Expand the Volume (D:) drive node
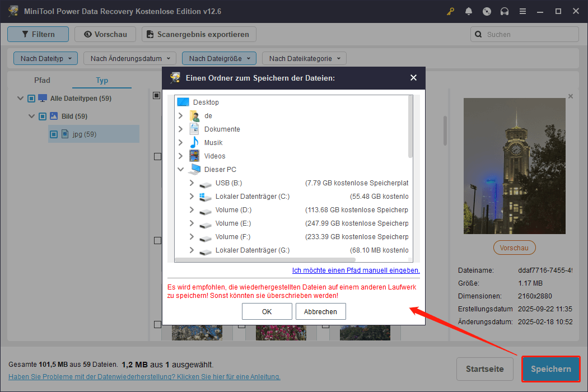 pos(192,209)
